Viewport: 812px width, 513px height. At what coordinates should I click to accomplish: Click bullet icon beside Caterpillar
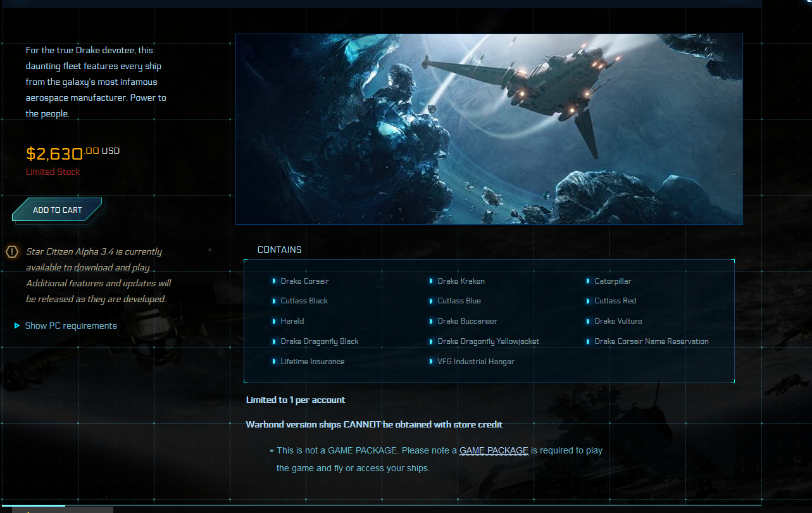(x=588, y=281)
